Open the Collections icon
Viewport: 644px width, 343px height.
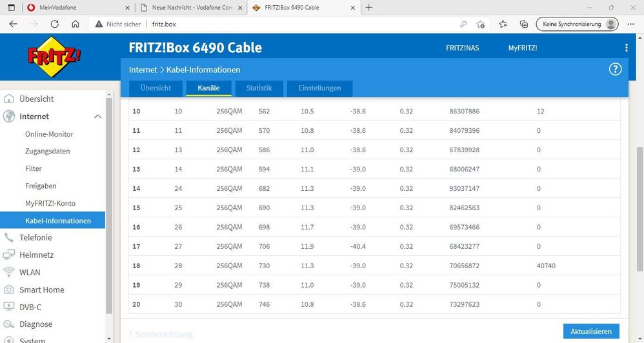pos(524,24)
